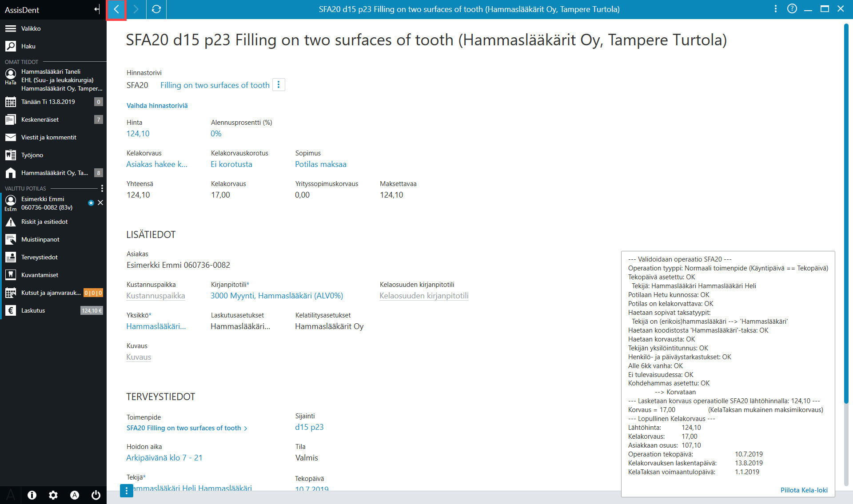Click the Keskeneräiset count badge 7
Viewport: 853px width, 504px height.
click(x=99, y=119)
